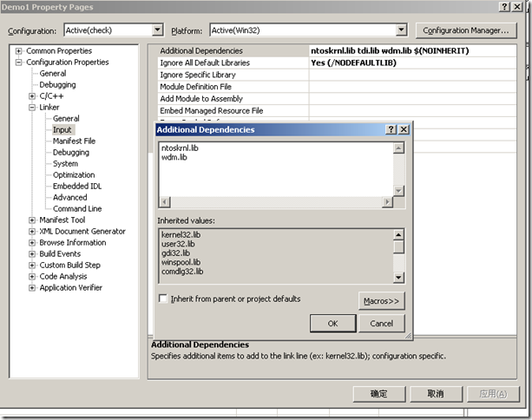The image size is (532, 420).
Task: Select Command Line under Linker
Action: (x=77, y=208)
